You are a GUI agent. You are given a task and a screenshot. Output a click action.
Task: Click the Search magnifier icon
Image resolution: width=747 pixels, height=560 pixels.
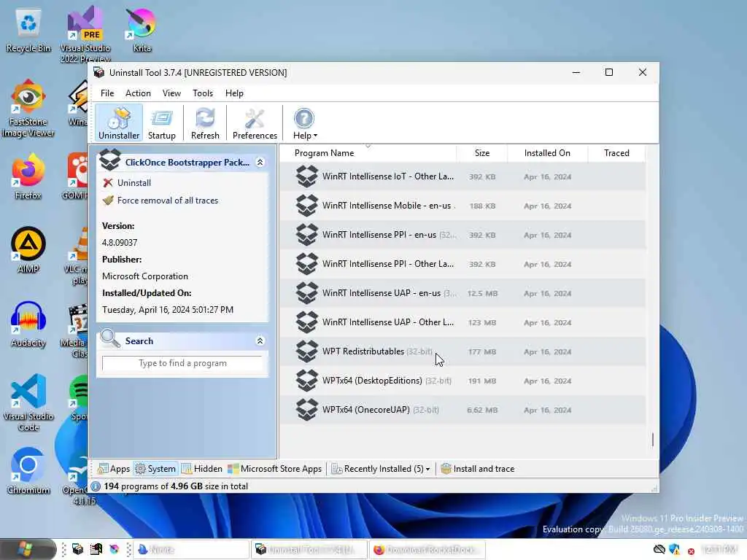(111, 338)
